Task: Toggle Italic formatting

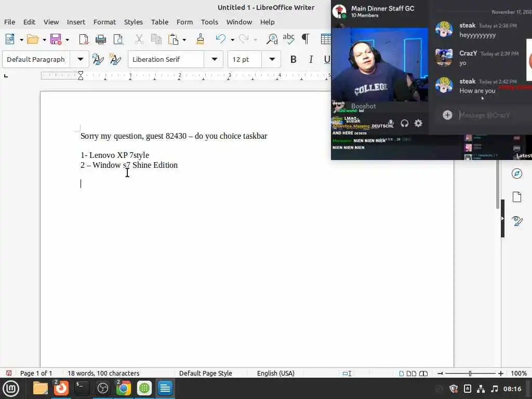Action: tap(311, 59)
